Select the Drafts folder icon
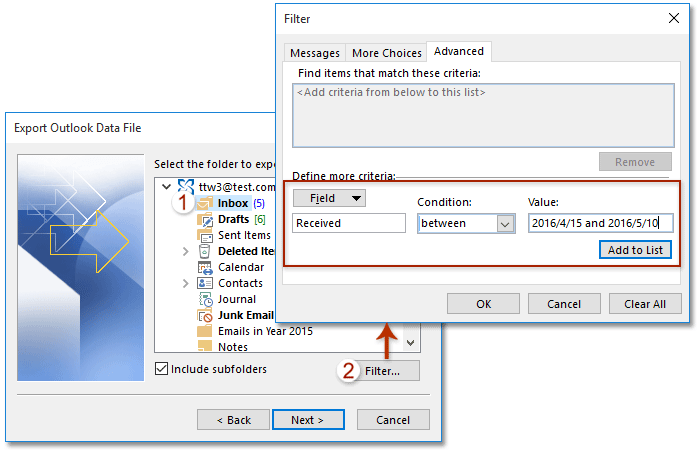 [204, 219]
